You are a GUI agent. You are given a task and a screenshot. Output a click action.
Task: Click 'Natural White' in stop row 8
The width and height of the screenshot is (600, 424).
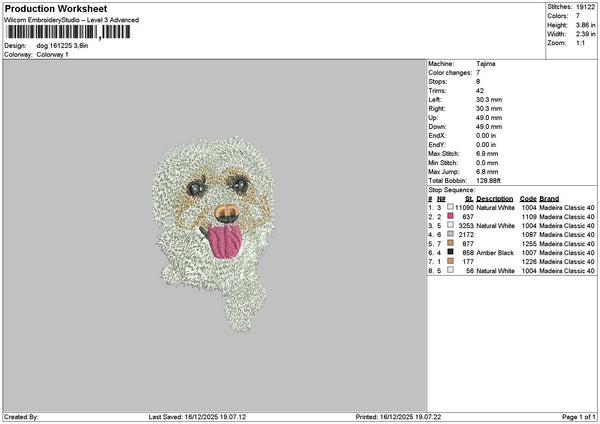496,271
